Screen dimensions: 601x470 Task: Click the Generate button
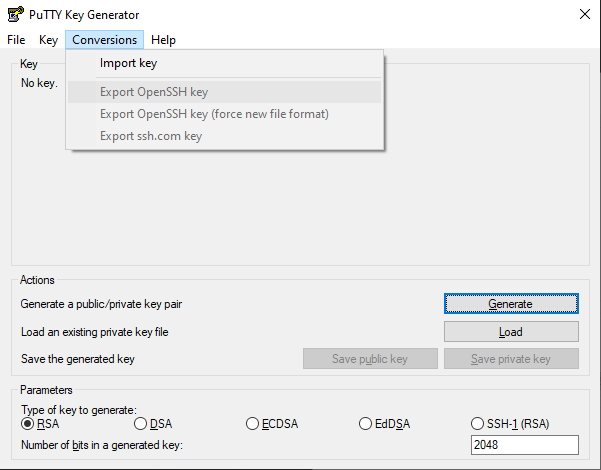tap(511, 304)
